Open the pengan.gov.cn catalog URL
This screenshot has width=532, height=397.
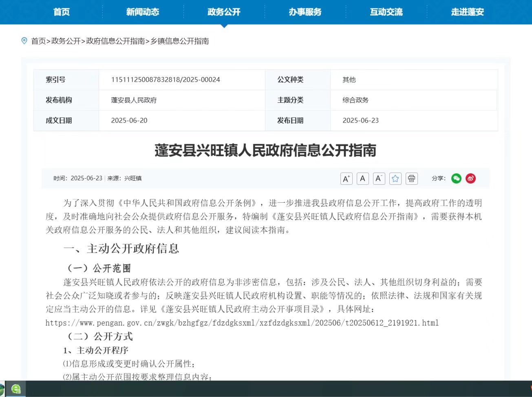click(242, 323)
